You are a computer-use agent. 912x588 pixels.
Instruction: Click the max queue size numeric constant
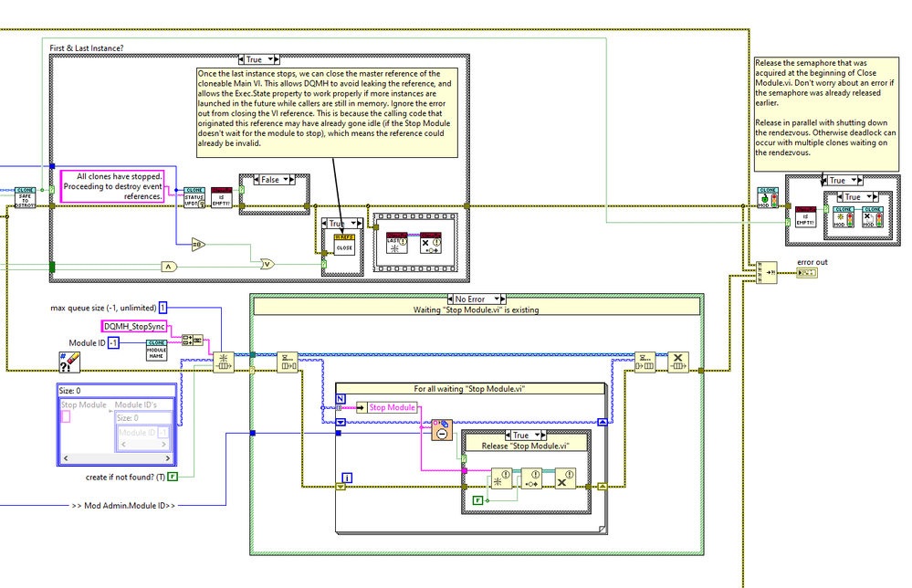pos(162,308)
